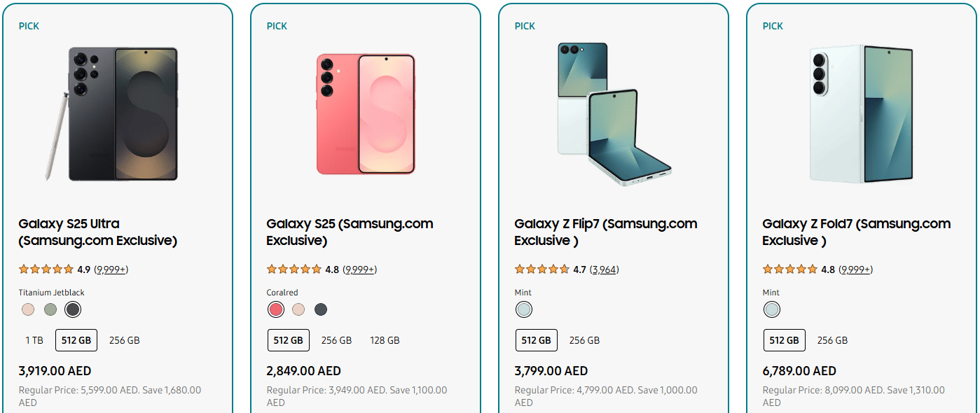
Task: Open the Galaxy S25 Ultra product title link
Action: [97, 232]
